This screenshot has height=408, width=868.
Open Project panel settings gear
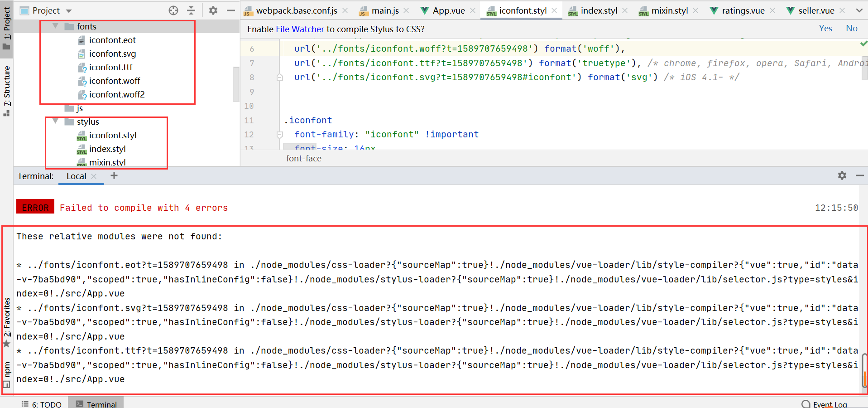[213, 10]
